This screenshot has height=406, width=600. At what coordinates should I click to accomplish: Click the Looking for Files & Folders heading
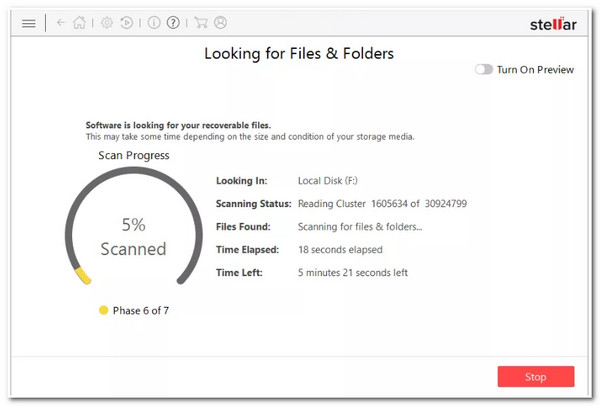click(x=299, y=54)
